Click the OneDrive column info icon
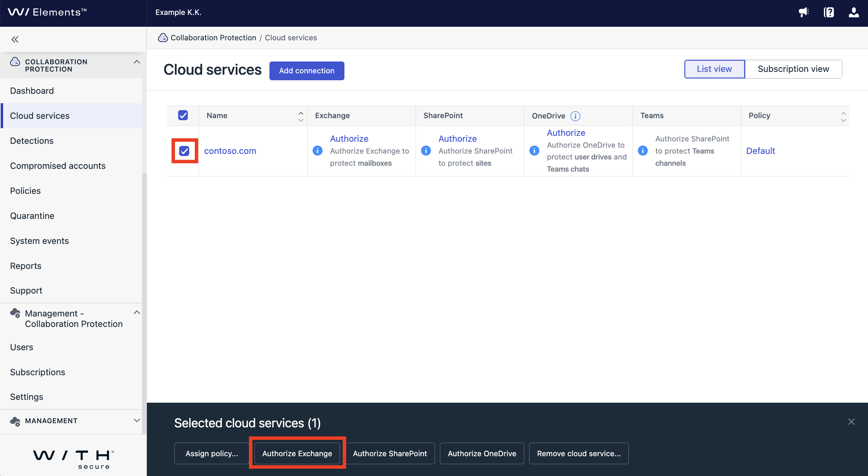Image resolution: width=868 pixels, height=476 pixels. point(575,116)
